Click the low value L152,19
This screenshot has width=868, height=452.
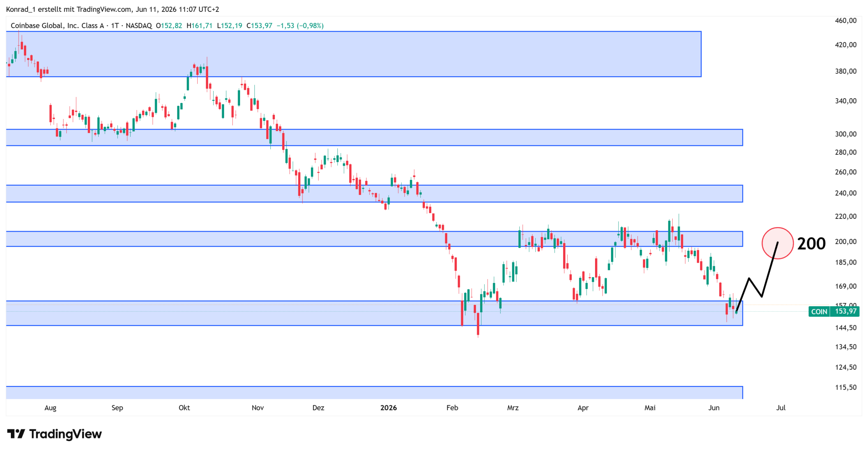tap(230, 26)
